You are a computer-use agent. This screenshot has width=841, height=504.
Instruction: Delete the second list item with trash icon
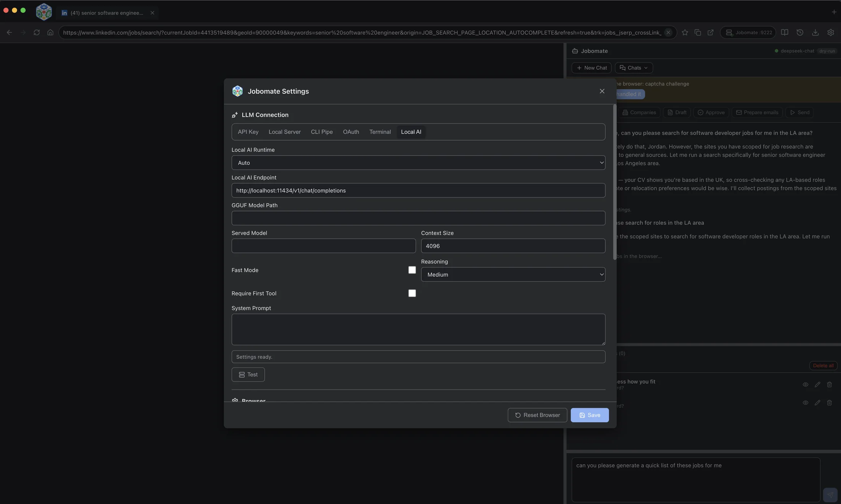click(x=830, y=402)
